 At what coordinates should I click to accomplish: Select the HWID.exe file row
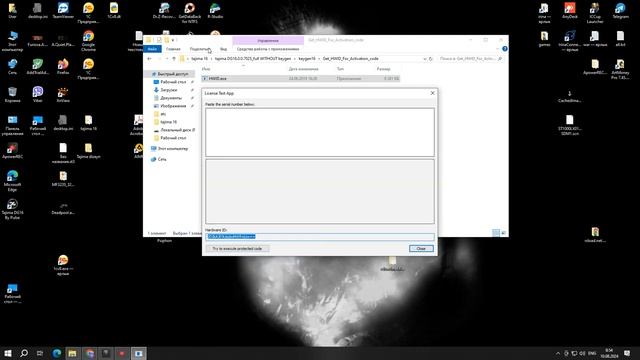301,78
